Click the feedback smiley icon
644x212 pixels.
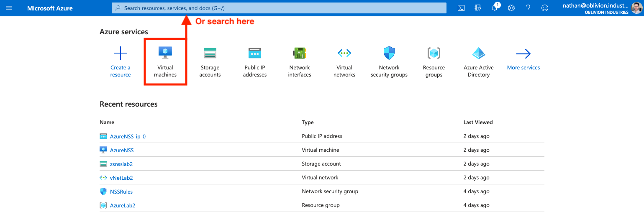(x=544, y=8)
